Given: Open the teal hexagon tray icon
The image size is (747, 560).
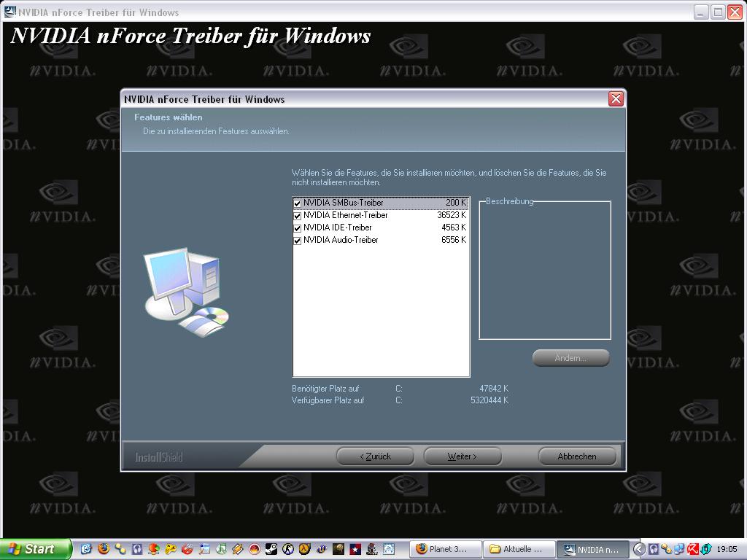Looking at the screenshot, I should [706, 549].
